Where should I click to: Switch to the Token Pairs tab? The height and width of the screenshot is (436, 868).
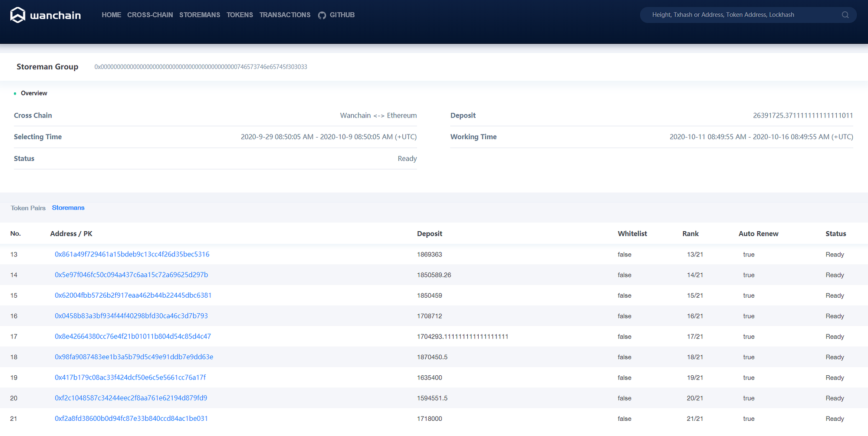click(28, 208)
